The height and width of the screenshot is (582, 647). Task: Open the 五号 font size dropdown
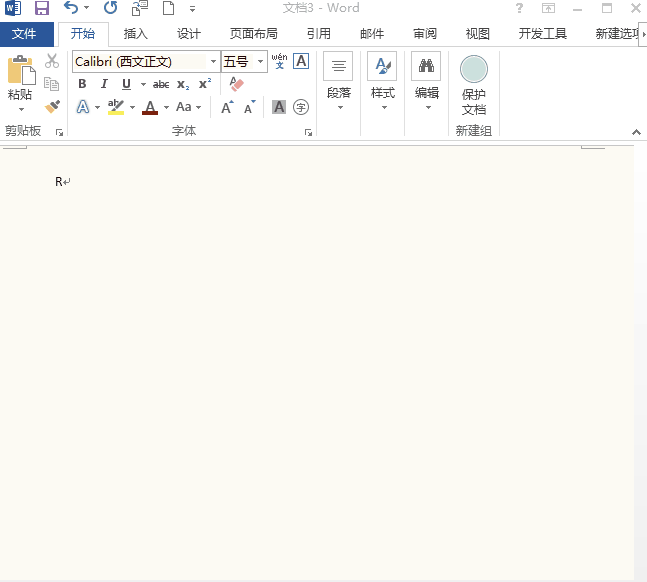click(x=261, y=62)
